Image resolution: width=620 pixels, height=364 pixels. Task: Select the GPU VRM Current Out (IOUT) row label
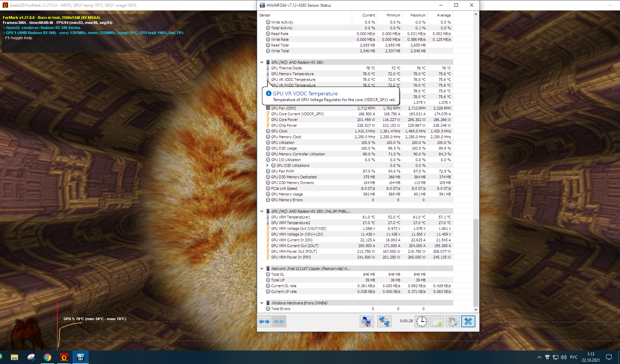[295, 246]
